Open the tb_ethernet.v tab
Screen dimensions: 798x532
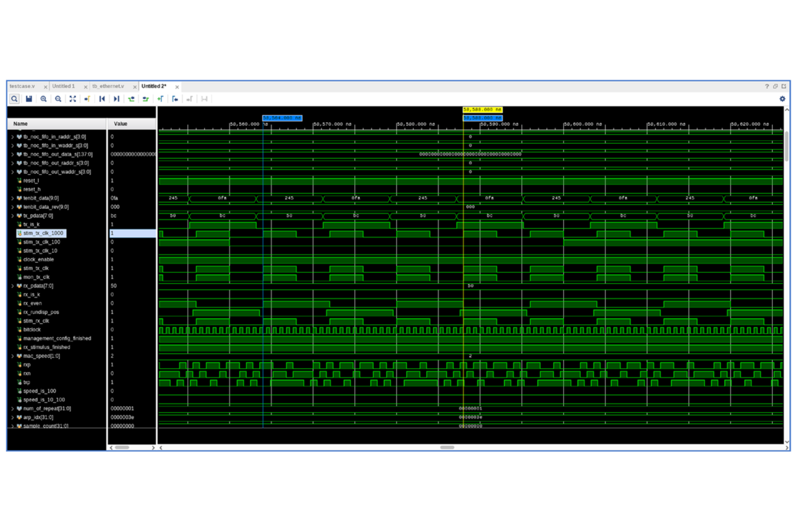click(108, 86)
